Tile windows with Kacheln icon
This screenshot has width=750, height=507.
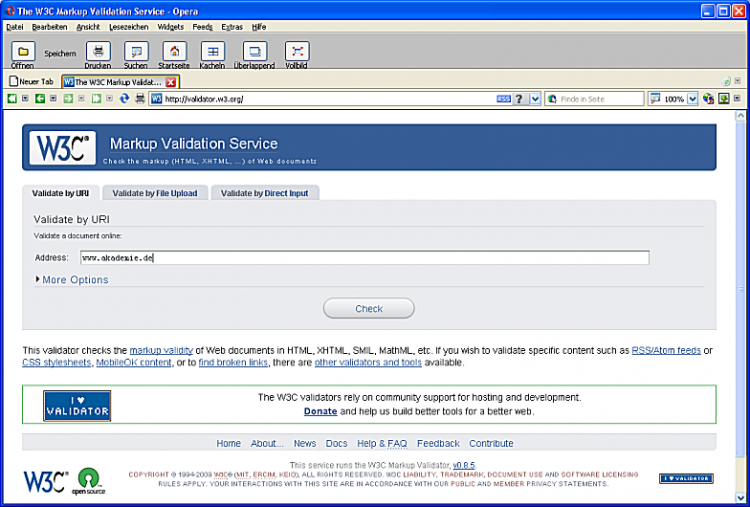(x=212, y=52)
